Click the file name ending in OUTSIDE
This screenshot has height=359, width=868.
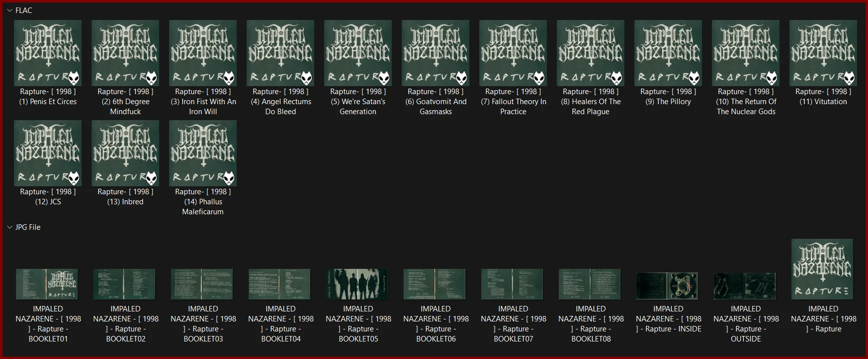(746, 324)
